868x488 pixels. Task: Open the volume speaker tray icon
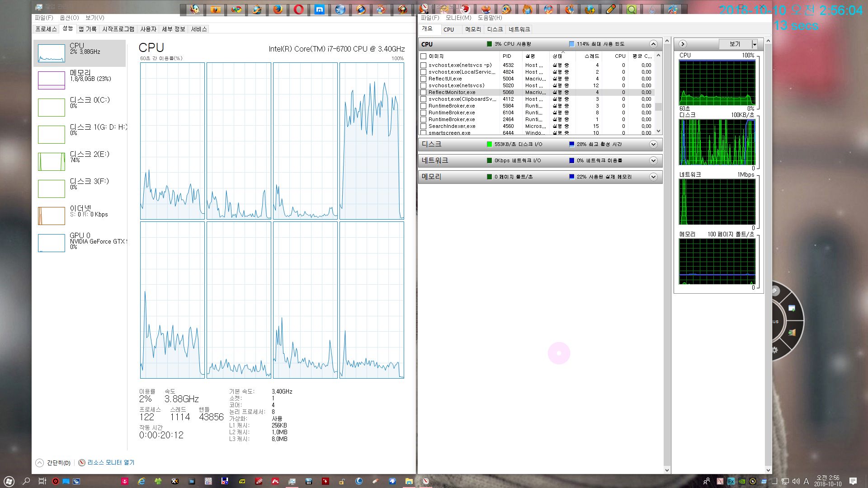tap(796, 481)
